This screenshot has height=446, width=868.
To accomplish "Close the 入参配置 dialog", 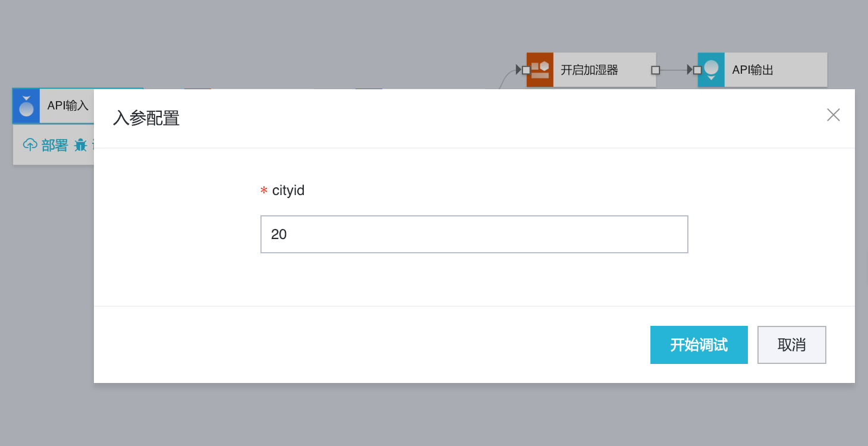I will pos(833,115).
